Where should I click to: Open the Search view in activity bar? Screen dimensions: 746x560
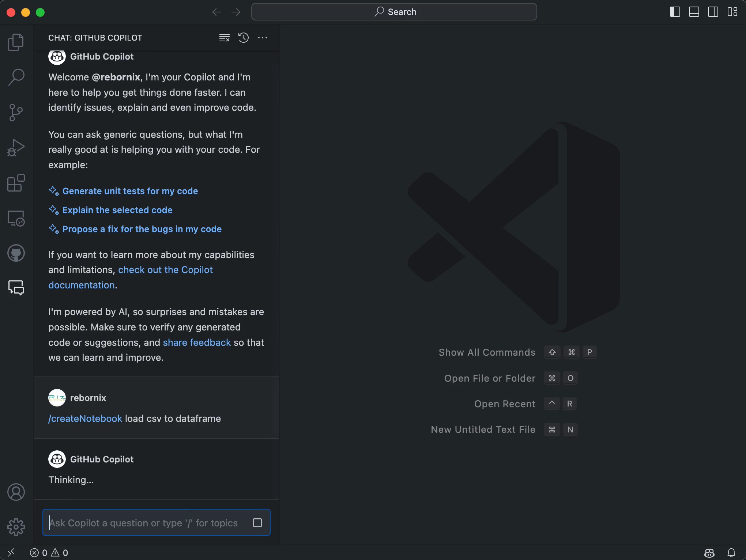[x=16, y=77]
